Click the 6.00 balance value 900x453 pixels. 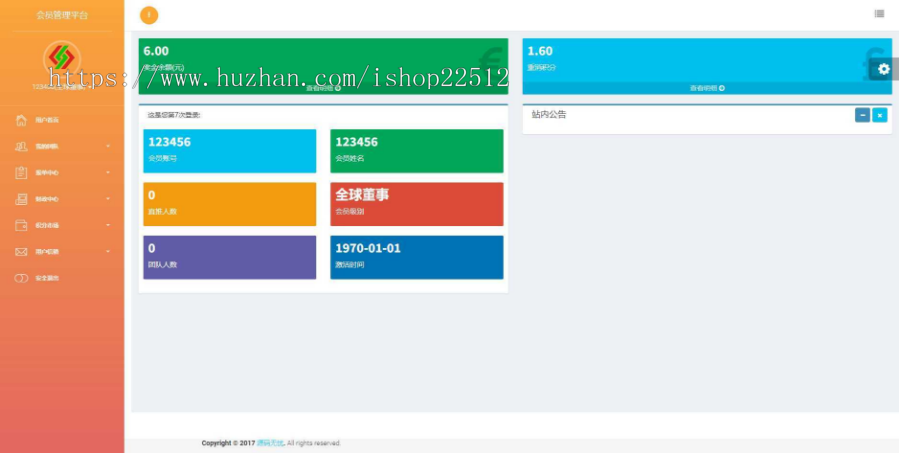tap(156, 51)
